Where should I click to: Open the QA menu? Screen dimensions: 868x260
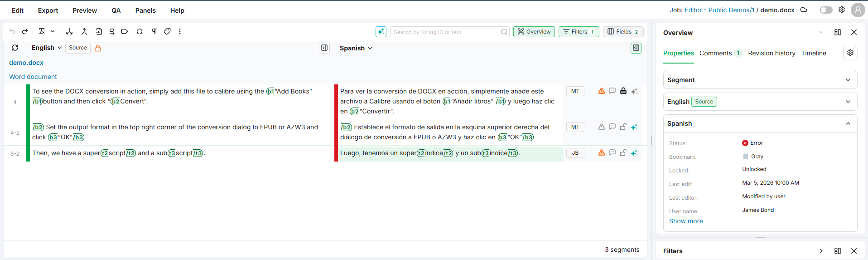point(116,10)
